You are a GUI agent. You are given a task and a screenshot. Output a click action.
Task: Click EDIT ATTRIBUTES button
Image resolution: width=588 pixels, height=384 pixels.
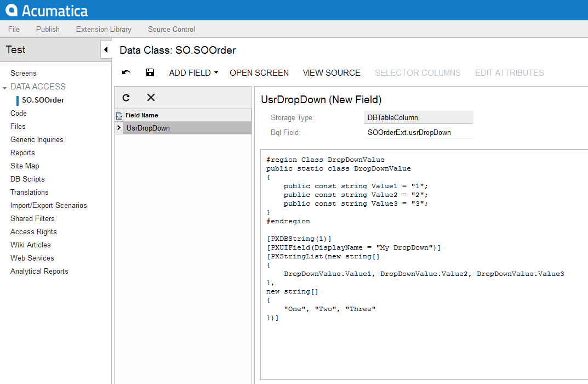pyautogui.click(x=509, y=73)
